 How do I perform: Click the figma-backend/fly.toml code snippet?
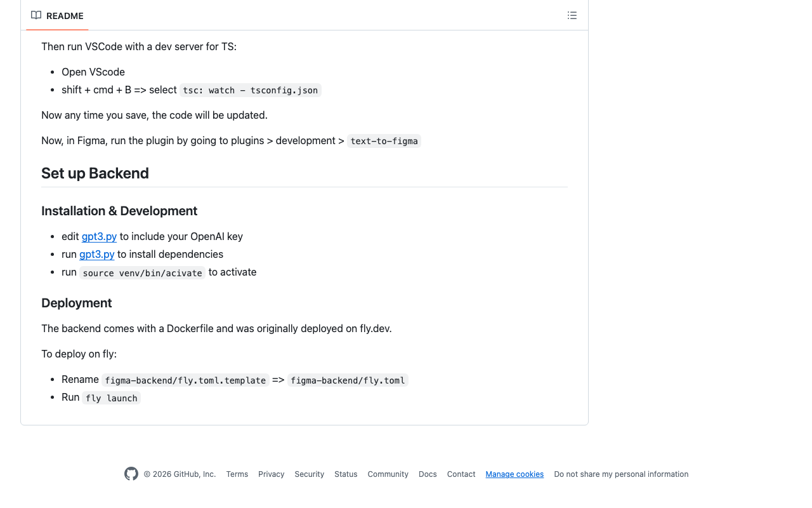point(348,380)
